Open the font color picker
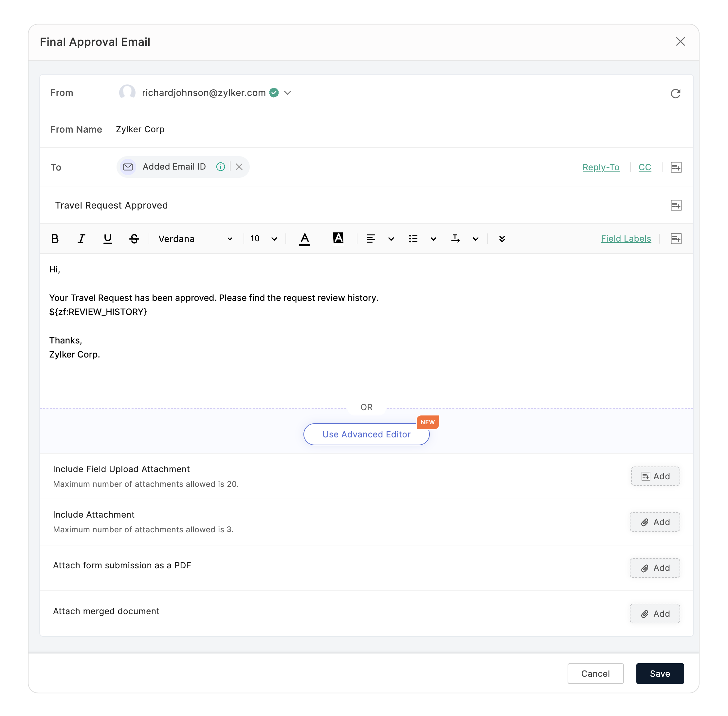 pos(304,239)
